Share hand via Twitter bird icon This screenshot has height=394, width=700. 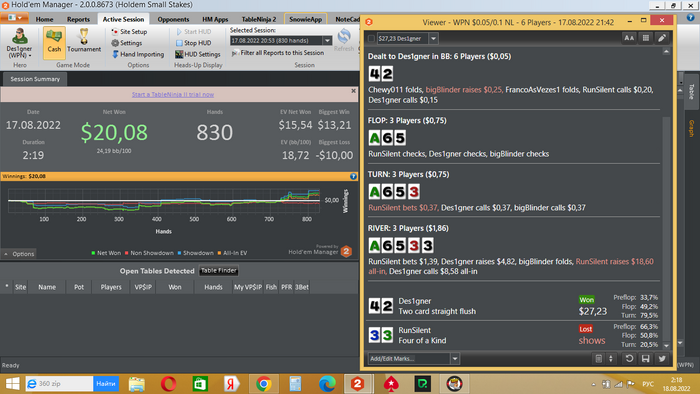click(662, 358)
